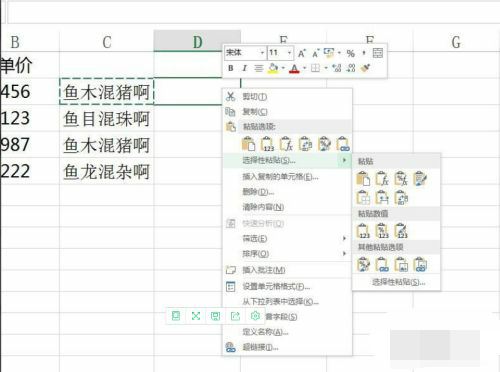Select Keep Source Column Widths paste in submenu
Image resolution: width=500 pixels, height=372 pixels.
pyautogui.click(x=382, y=197)
